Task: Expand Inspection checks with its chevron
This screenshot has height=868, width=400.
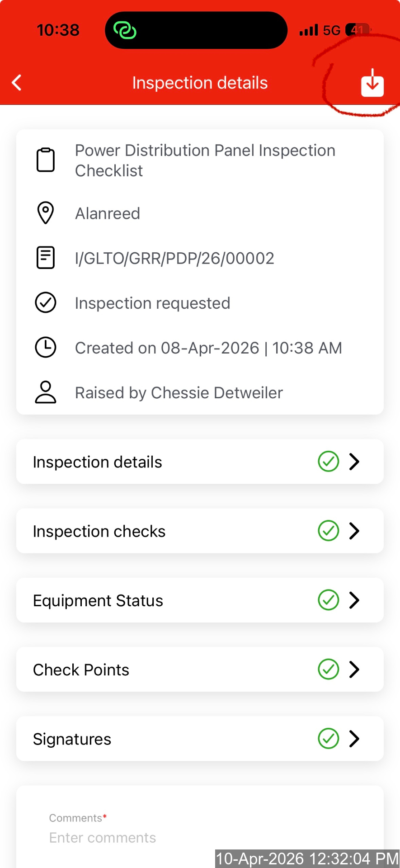Action: (354, 531)
